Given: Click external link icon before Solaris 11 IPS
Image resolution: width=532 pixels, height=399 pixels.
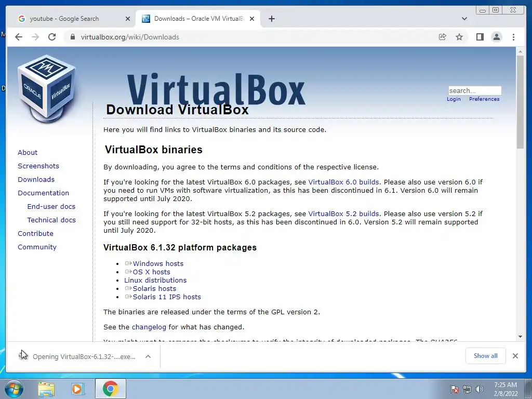Looking at the screenshot, I should pos(128,297).
